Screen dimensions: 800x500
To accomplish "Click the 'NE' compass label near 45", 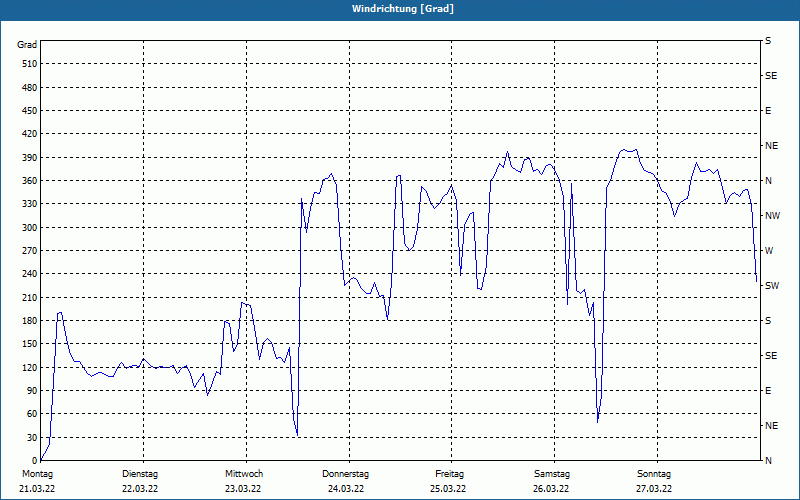I will pyautogui.click(x=772, y=426).
